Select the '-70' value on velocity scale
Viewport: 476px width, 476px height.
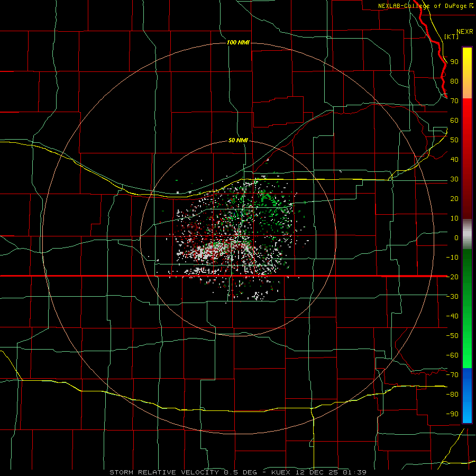click(452, 375)
